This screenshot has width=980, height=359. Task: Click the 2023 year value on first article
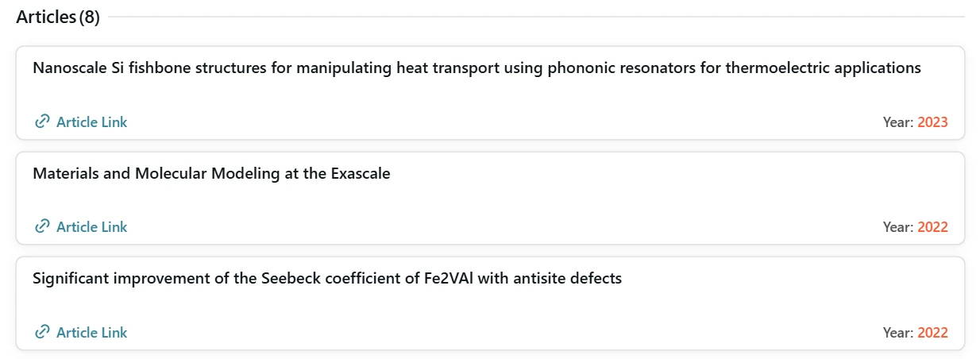click(x=932, y=122)
